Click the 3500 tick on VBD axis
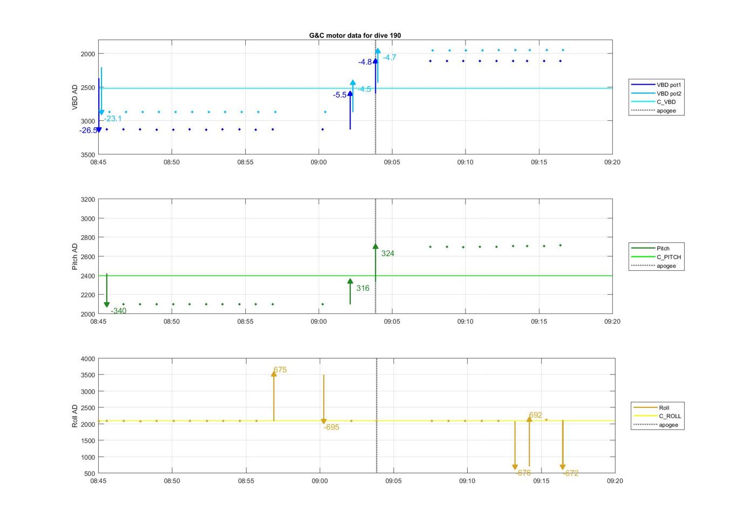 [88, 155]
